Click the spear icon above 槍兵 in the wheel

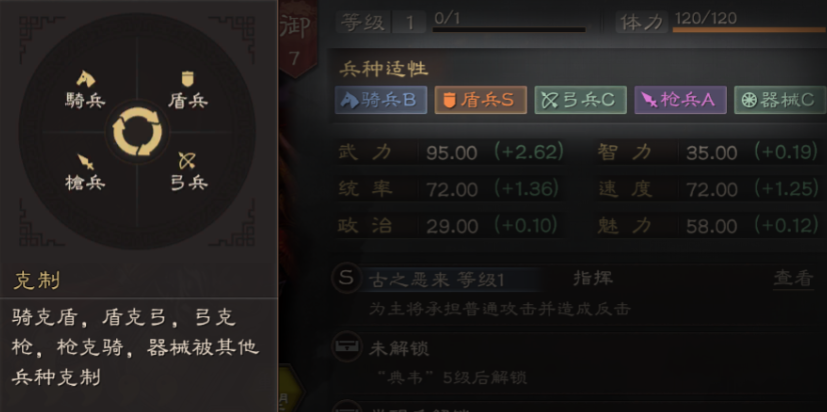[85, 161]
